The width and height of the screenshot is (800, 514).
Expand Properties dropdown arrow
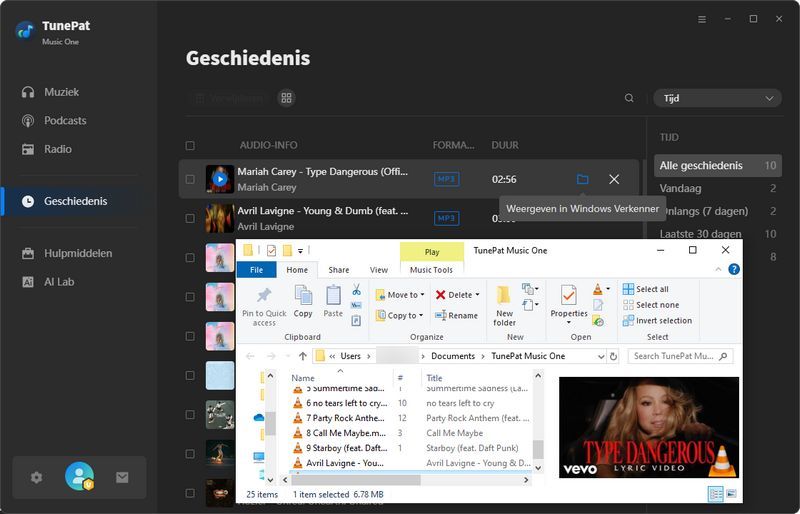[568, 322]
